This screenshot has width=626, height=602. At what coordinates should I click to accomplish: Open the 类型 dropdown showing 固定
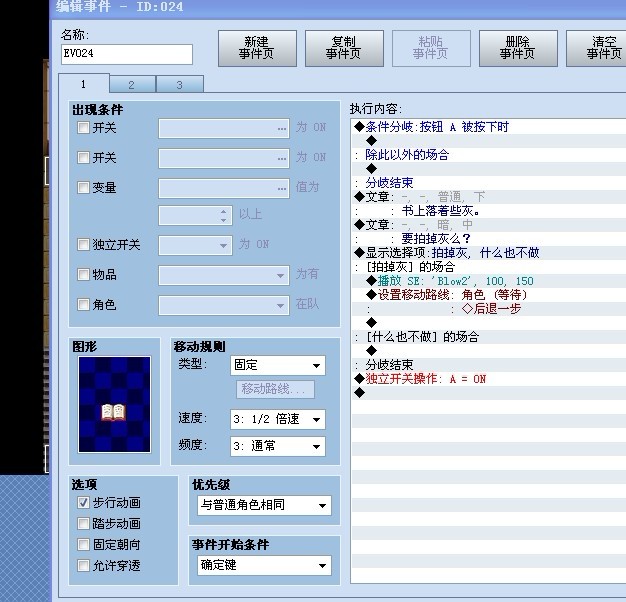point(278,365)
